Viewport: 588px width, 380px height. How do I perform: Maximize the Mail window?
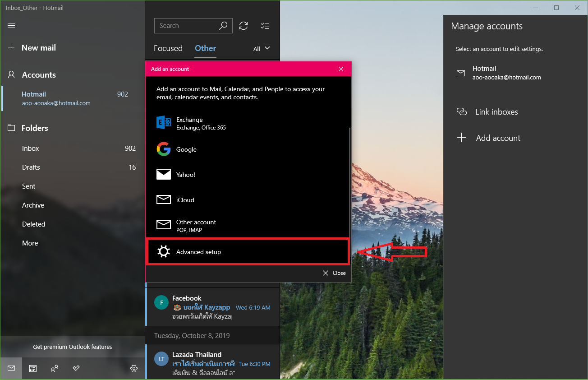click(556, 8)
